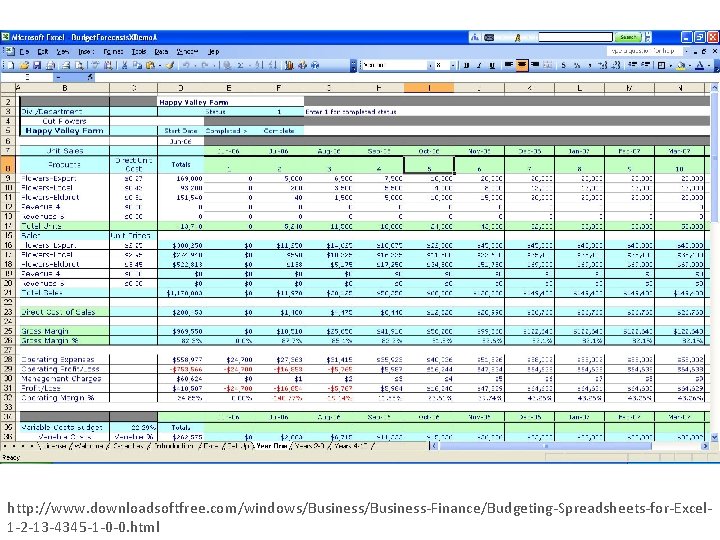Switch to the Years 2-3 sheet tab
720x540 pixels.
(x=310, y=446)
